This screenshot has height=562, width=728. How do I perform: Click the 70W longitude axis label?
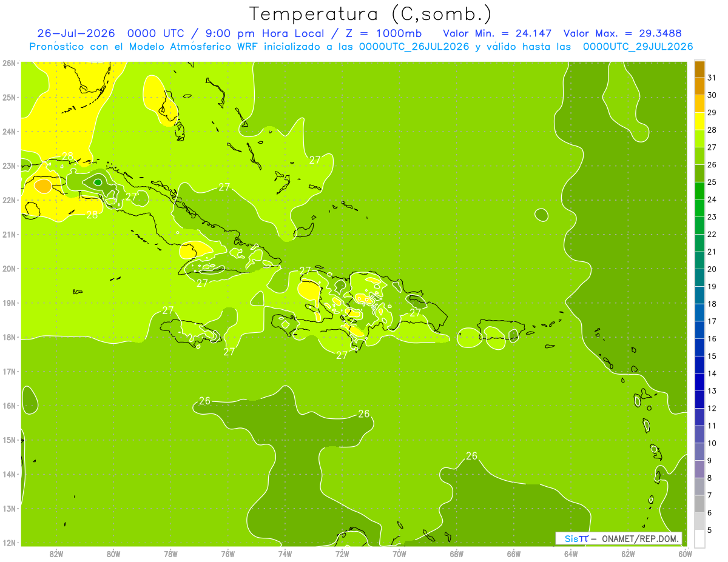click(x=399, y=554)
